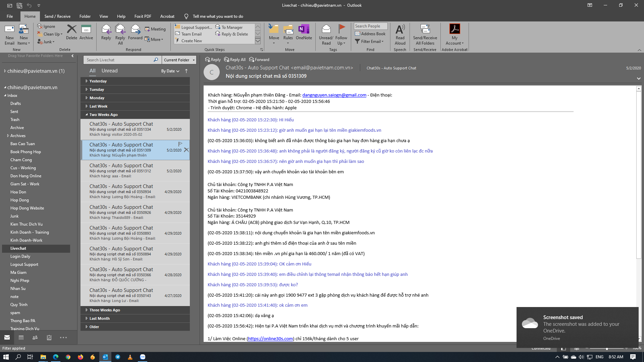Toggle Unread/Read status
Screen dimensions: 644x362
click(x=326, y=35)
